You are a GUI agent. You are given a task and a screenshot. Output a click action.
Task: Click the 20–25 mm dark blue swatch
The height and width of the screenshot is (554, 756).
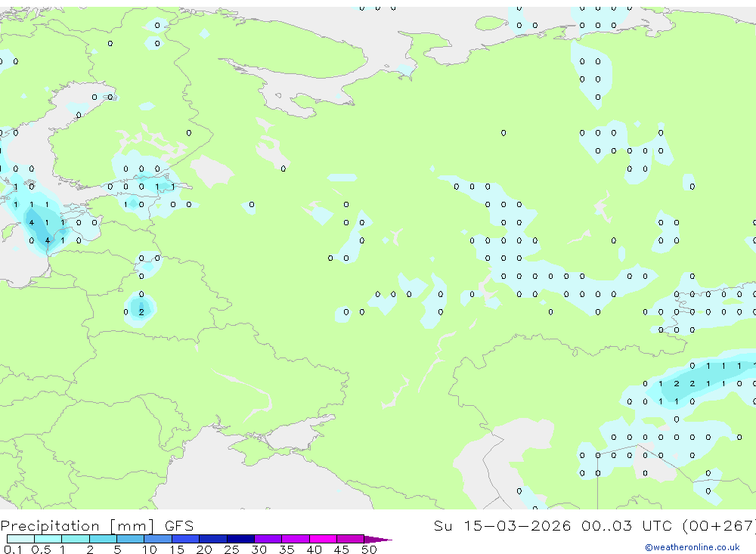[212, 539]
